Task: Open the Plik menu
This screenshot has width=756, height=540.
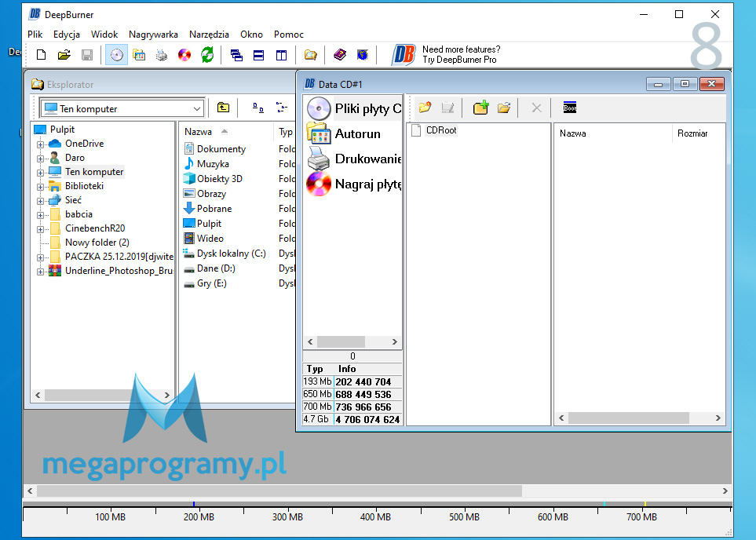Action: pos(35,35)
